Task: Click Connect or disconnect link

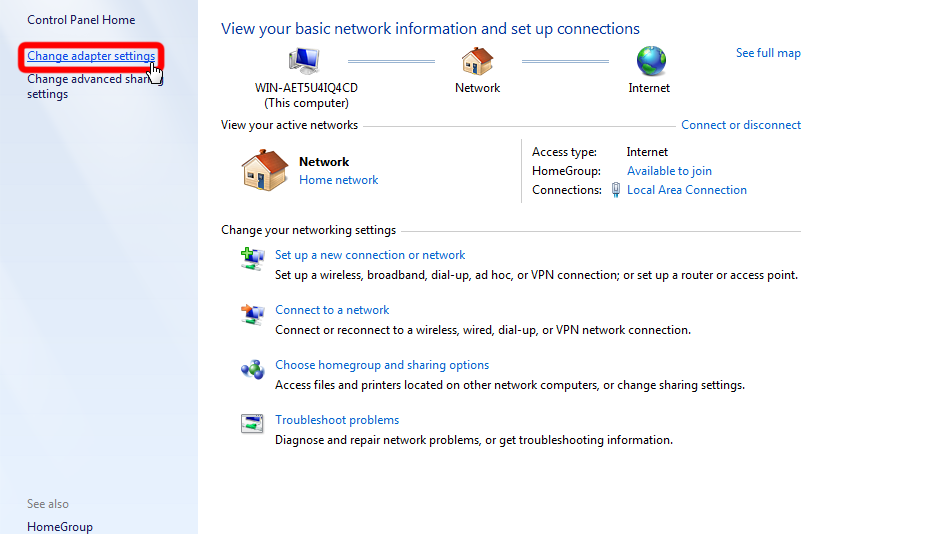Action: 741,125
